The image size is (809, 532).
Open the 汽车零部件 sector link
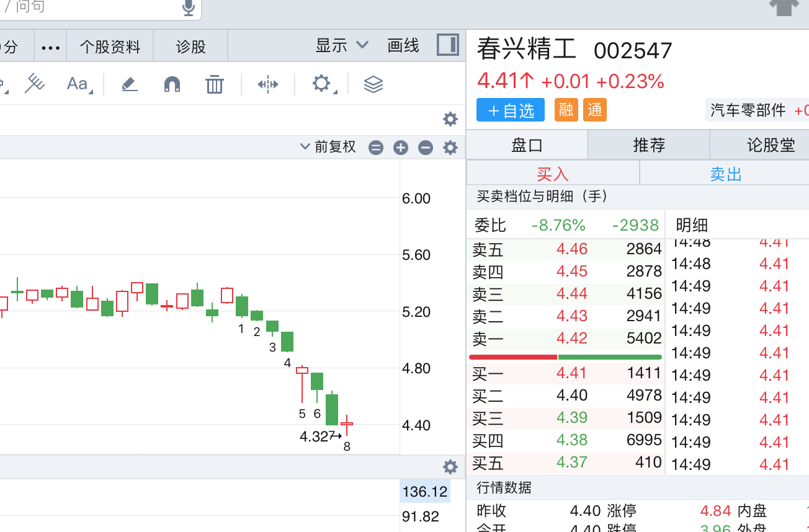[x=748, y=110]
